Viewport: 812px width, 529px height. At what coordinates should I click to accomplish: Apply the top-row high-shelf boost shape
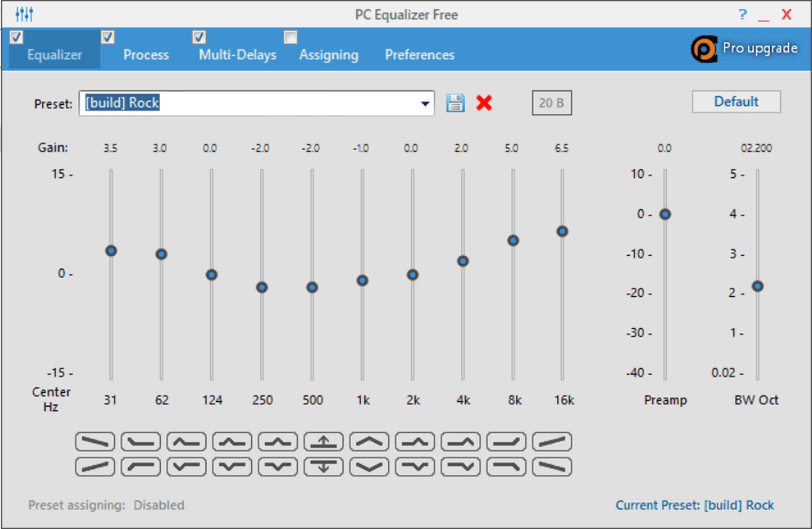pos(506,442)
